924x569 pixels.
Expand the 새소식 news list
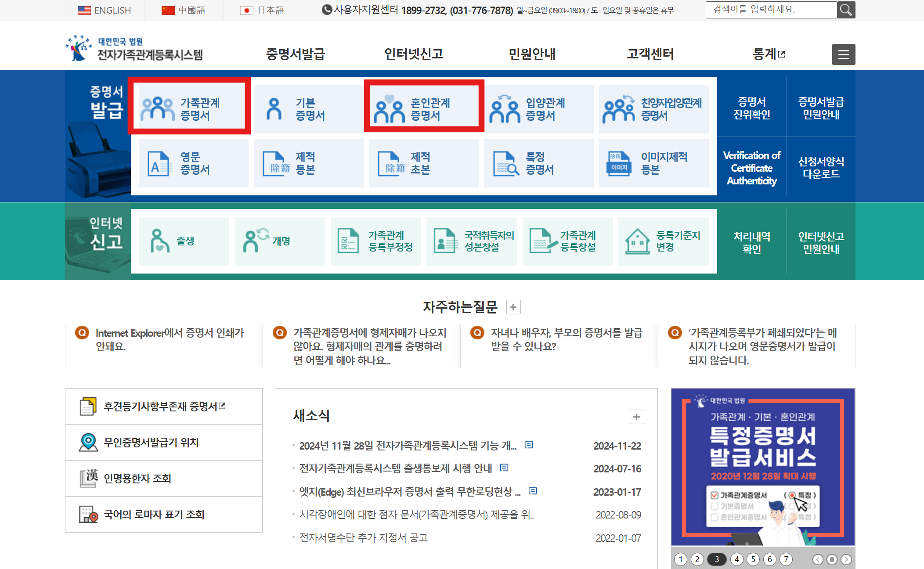[636, 417]
